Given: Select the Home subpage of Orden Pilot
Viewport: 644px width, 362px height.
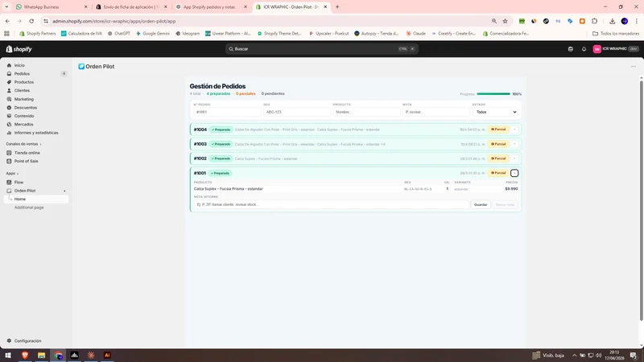Looking at the screenshot, I should tap(36, 199).
